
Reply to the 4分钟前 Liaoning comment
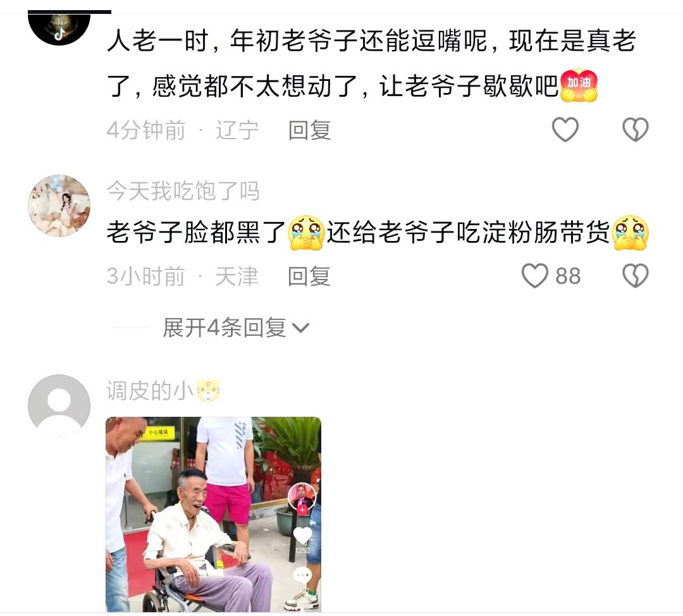[309, 130]
